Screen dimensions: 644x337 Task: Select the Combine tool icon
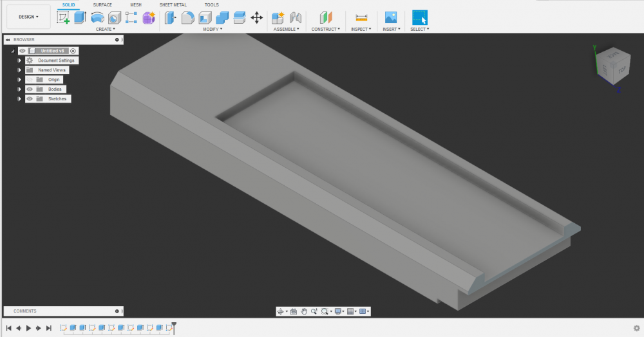pos(222,17)
